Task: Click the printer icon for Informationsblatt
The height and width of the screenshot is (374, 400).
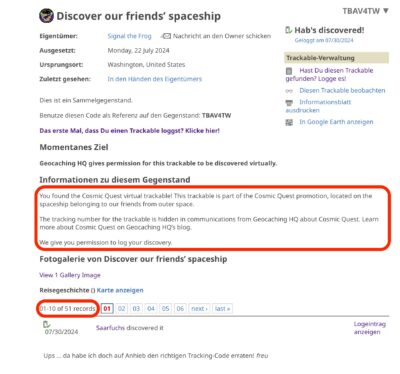Action: pos(289,102)
